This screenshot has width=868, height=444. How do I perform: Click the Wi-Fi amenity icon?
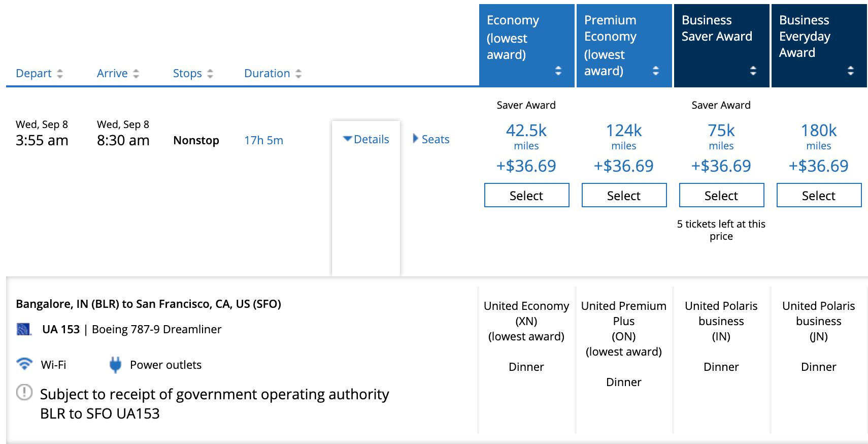pyautogui.click(x=24, y=364)
